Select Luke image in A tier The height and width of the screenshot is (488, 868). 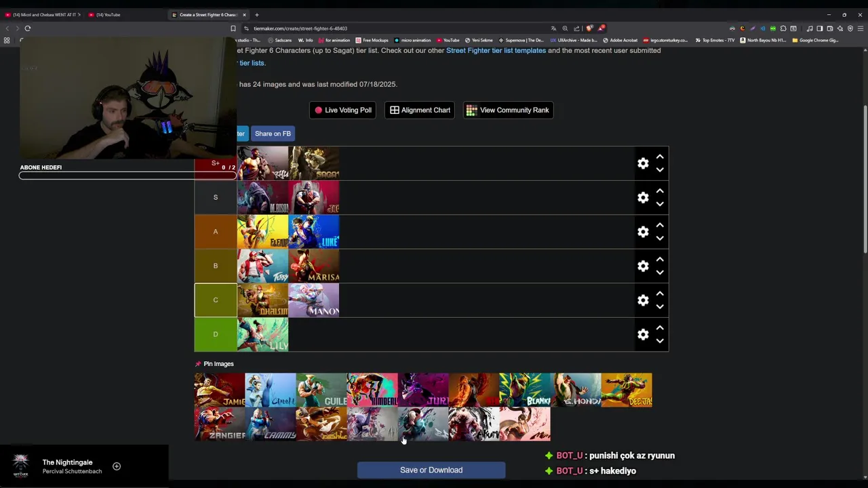click(314, 232)
